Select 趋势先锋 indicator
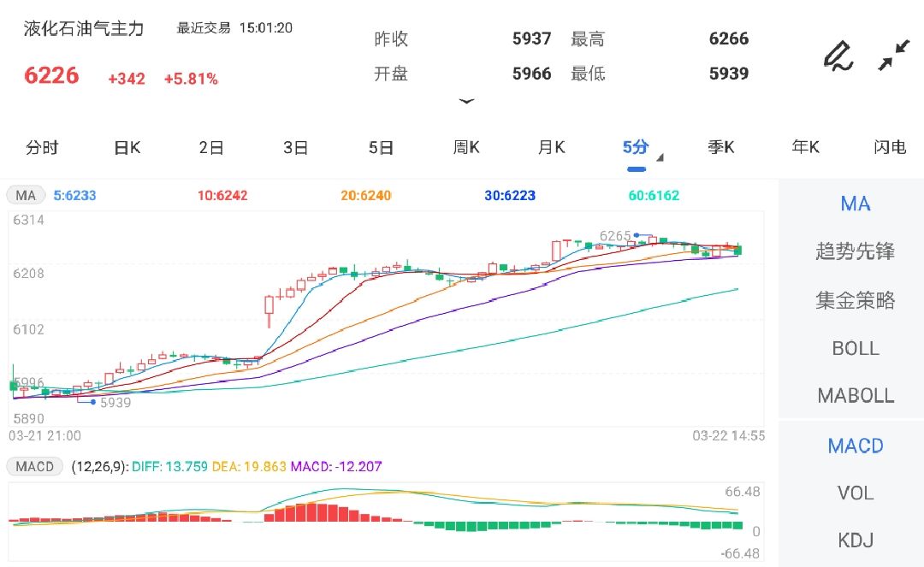The image size is (924, 567). click(x=855, y=251)
